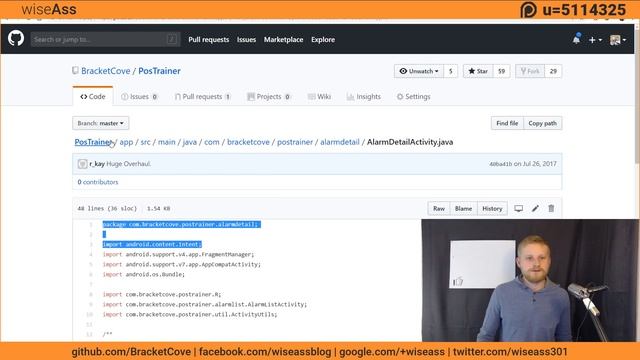Image resolution: width=640 pixels, height=360 pixels.
Task: Open the PosTrainer repository title link
Action: click(x=159, y=71)
